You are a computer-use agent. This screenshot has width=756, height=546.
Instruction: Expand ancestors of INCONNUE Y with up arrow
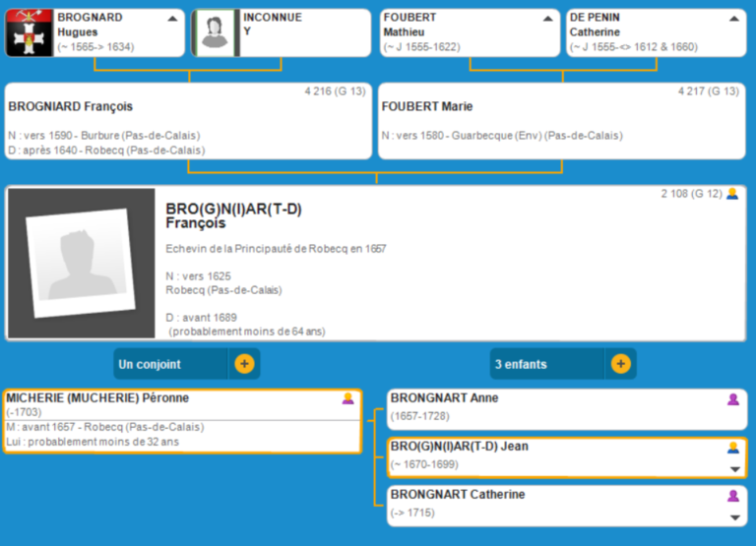359,19
